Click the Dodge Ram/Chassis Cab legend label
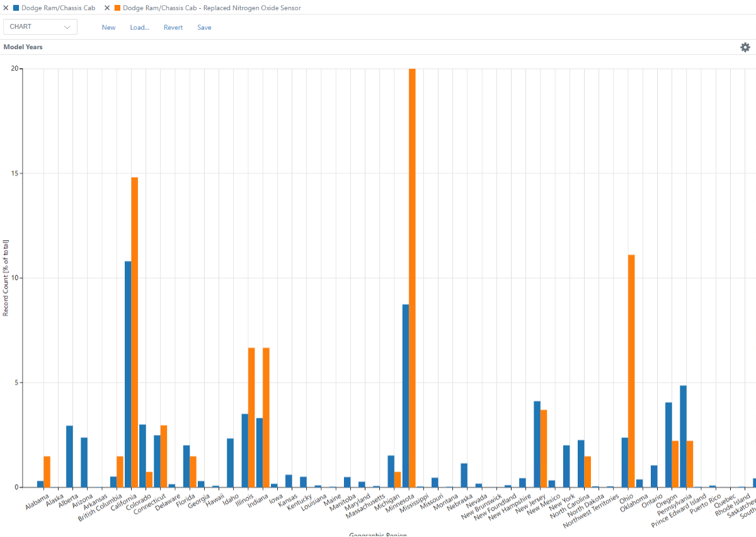Viewport: 756px width, 537px height. coord(59,8)
